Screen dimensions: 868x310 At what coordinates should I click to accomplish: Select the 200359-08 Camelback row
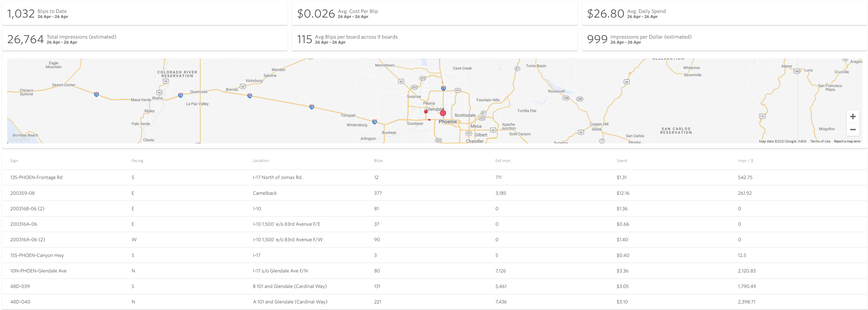click(x=22, y=193)
